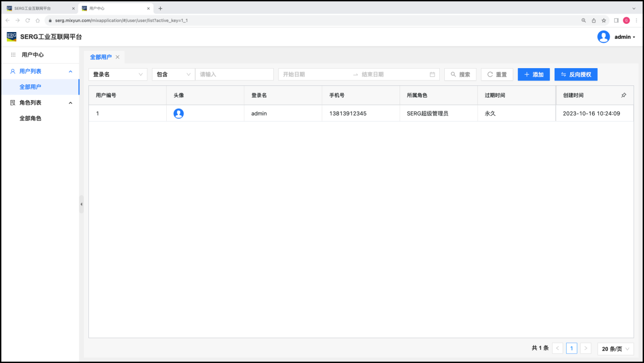Click the admin profile avatar in header
The image size is (644, 363).
pos(603,37)
